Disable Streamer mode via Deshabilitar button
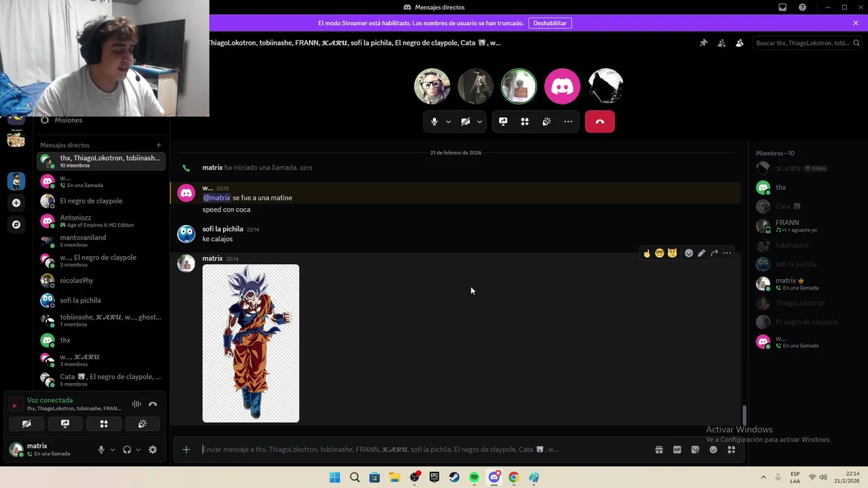868x488 pixels. point(550,23)
